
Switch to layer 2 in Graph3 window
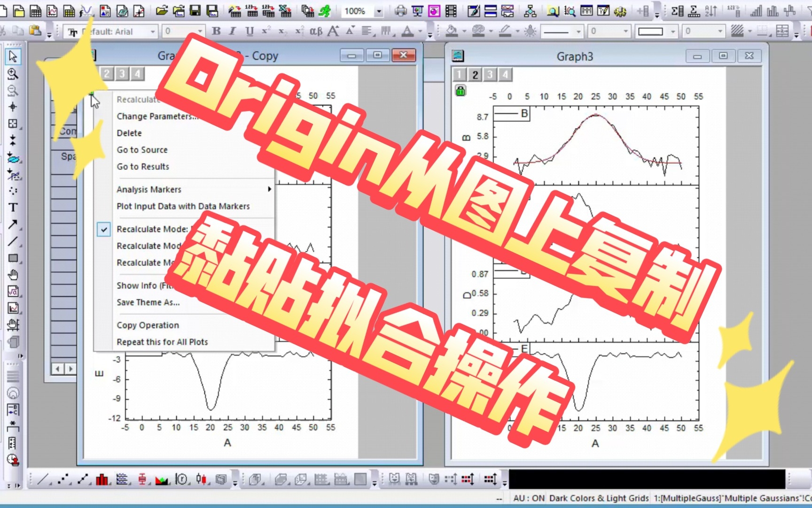click(475, 74)
